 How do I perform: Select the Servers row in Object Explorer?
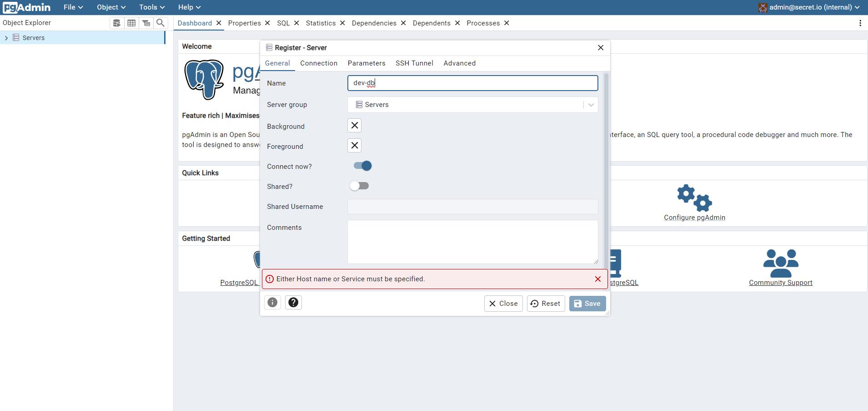pos(82,38)
